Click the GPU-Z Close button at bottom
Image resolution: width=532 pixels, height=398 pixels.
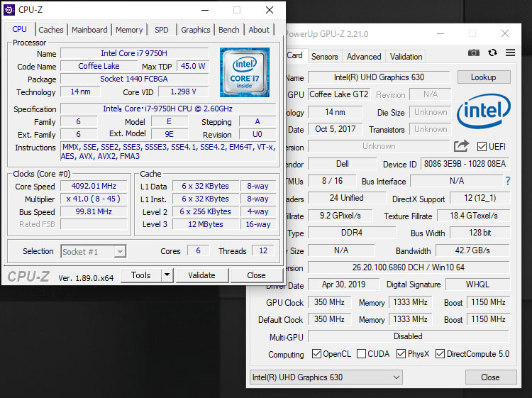[491, 377]
